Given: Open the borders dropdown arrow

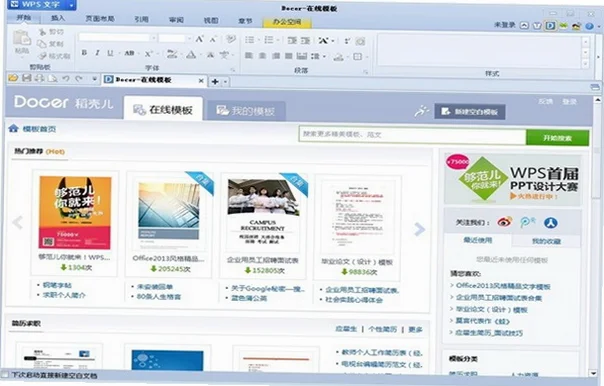Looking at the screenshot, I should click(x=366, y=57).
